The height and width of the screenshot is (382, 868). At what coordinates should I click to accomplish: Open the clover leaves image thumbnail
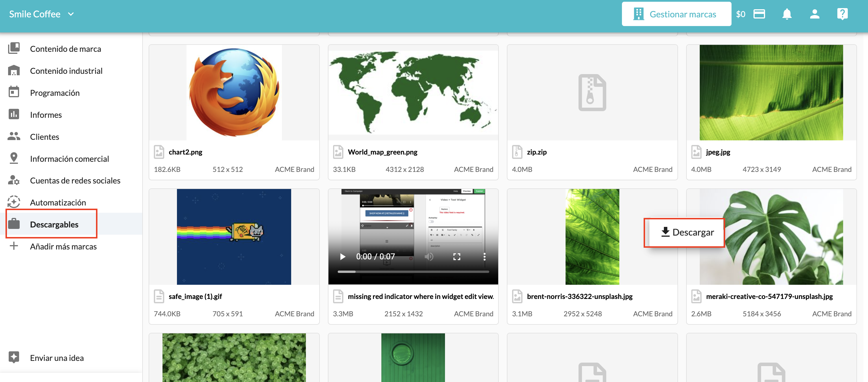tap(234, 358)
